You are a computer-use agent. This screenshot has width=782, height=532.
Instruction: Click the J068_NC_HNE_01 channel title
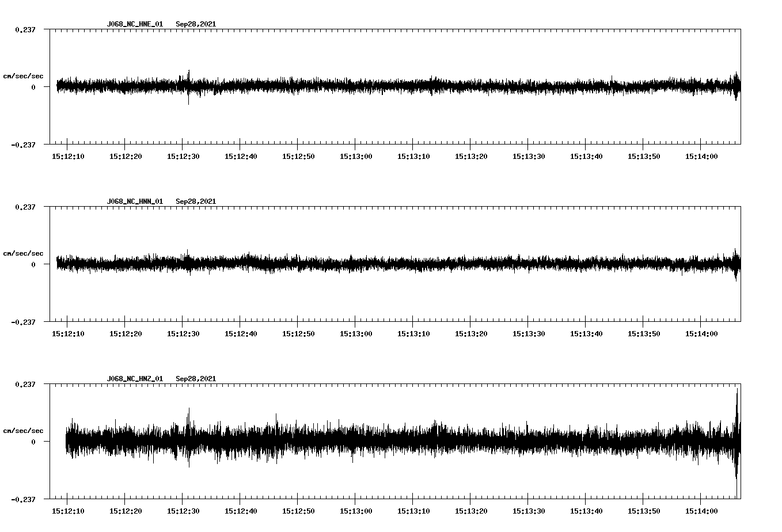(x=135, y=24)
